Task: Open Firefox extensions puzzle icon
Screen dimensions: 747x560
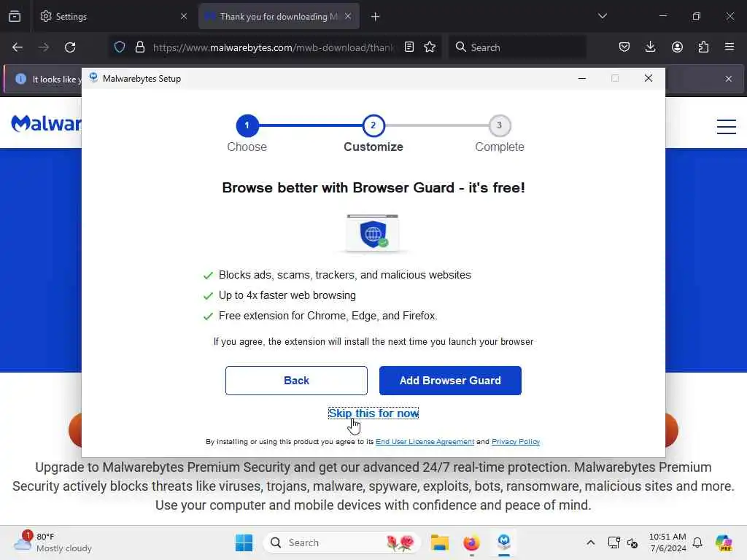Action: coord(703,47)
